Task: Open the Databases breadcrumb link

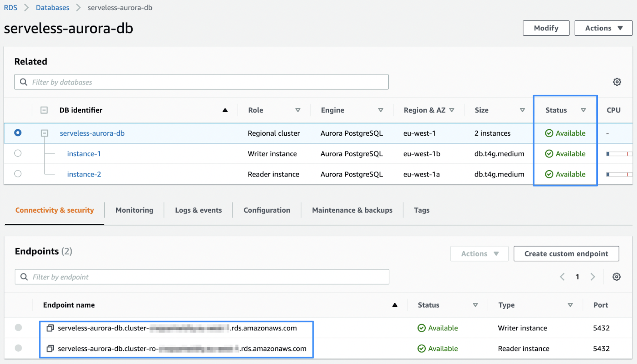Action: tap(52, 7)
